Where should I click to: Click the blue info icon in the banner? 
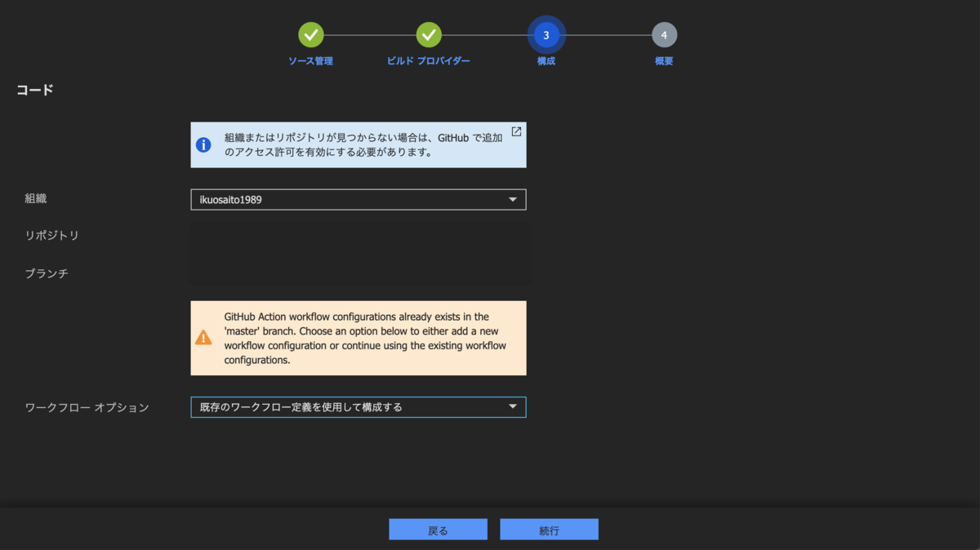(x=203, y=145)
